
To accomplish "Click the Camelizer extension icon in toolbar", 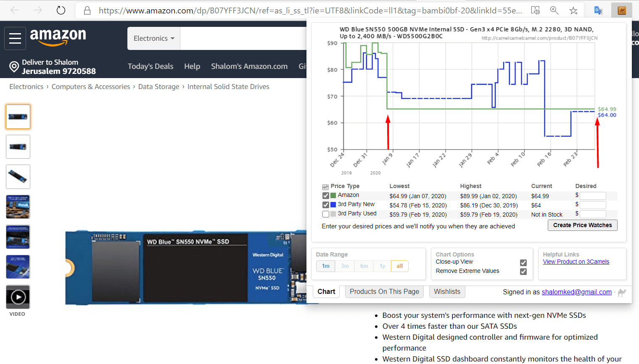I will coord(622,10).
